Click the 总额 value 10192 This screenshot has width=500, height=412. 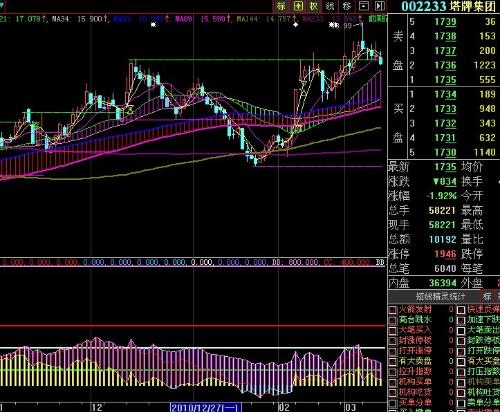[442, 240]
